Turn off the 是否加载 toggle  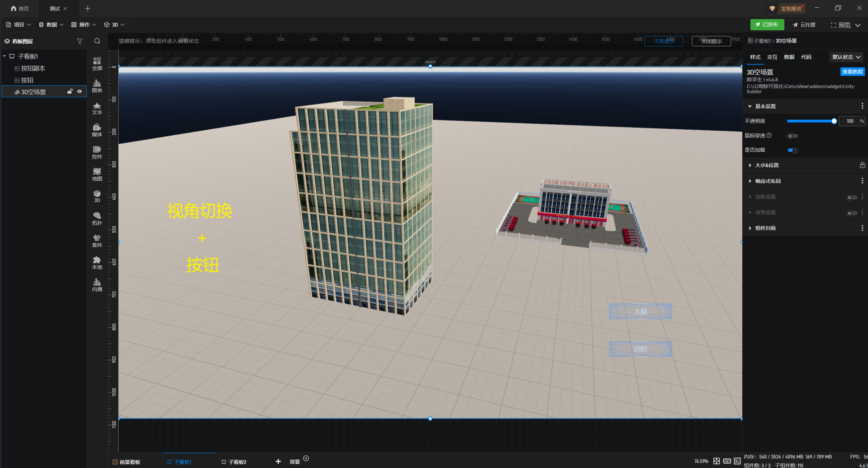793,150
